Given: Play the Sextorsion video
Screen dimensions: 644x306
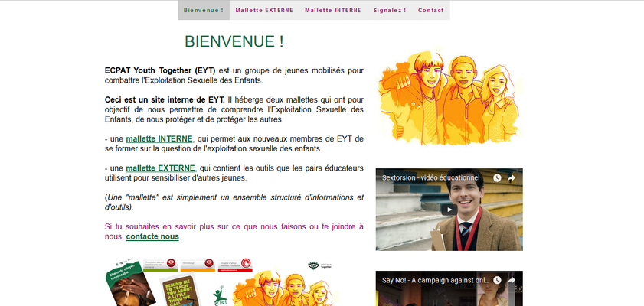Looking at the screenshot, I should (449, 210).
